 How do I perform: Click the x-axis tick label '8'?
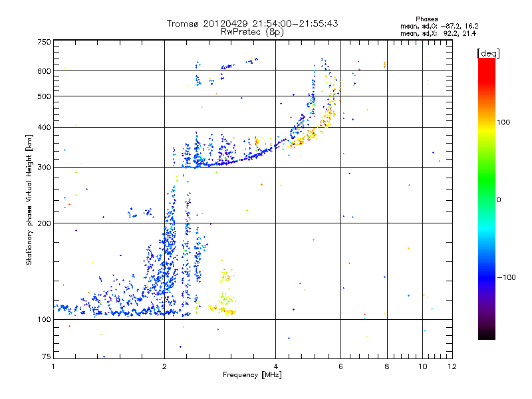point(387,366)
